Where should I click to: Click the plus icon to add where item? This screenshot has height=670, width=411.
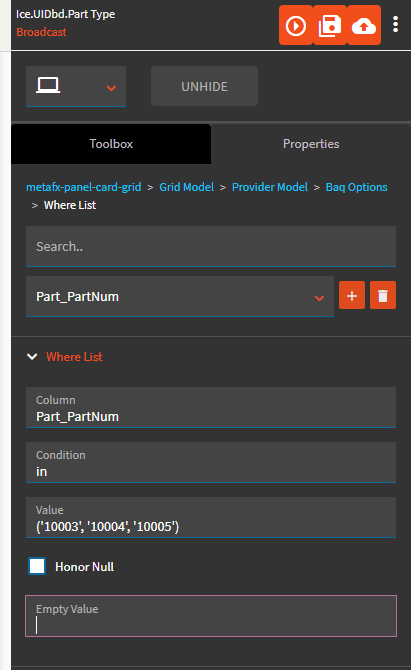352,295
